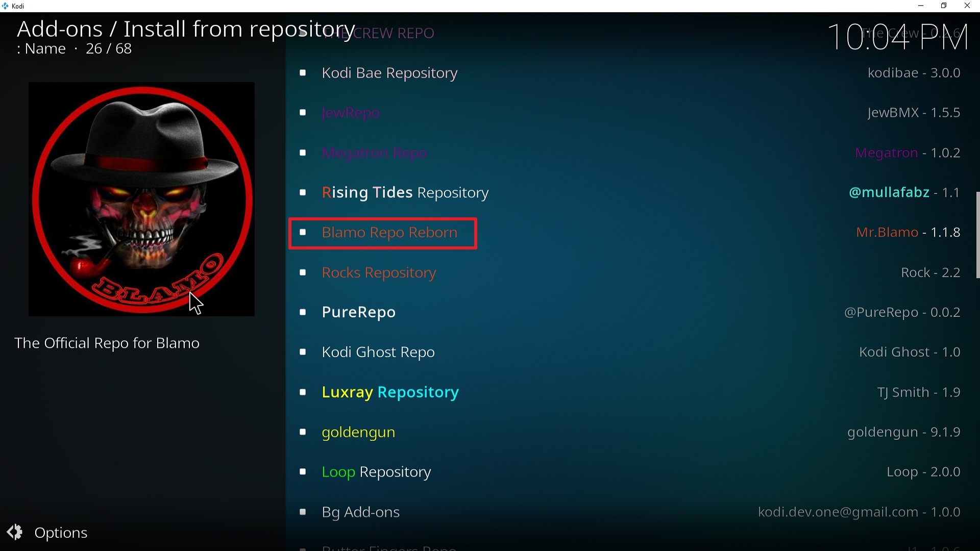Click the Rock - 2.2 version text

point(930,272)
